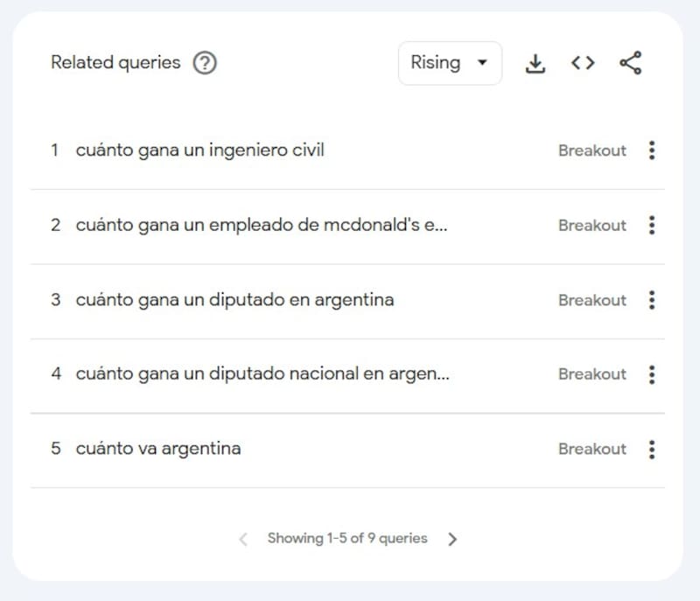Click the help question mark icon

coord(205,63)
